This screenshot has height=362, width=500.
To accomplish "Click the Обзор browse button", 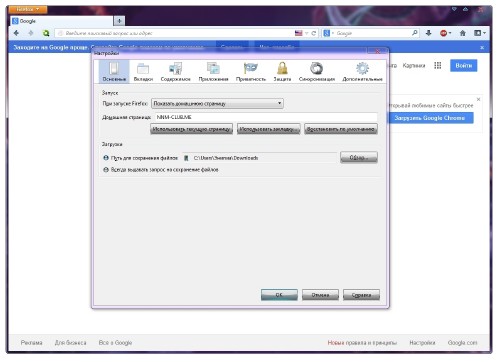I will 359,157.
